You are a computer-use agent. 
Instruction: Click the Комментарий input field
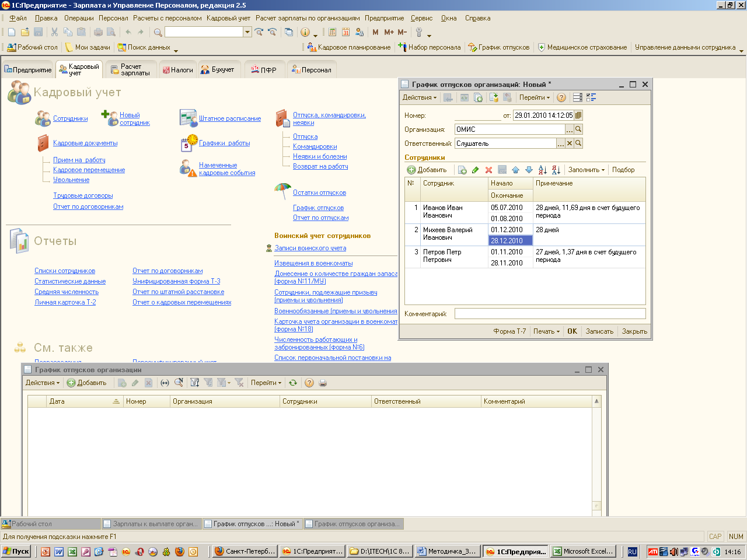550,314
